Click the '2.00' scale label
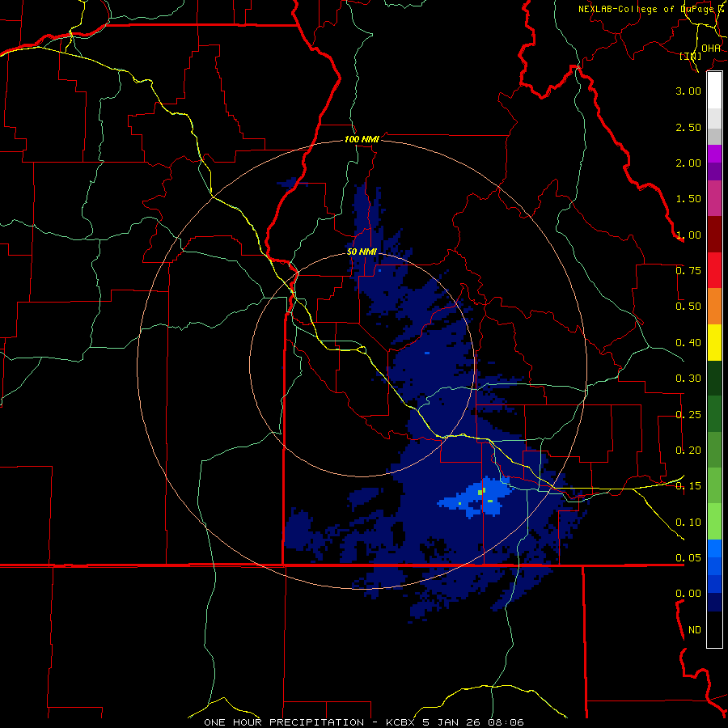Screen dimensions: 728x728 pyautogui.click(x=688, y=163)
